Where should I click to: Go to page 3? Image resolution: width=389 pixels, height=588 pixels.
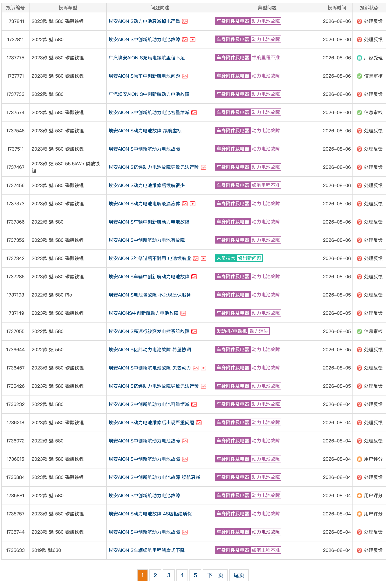[x=169, y=575]
